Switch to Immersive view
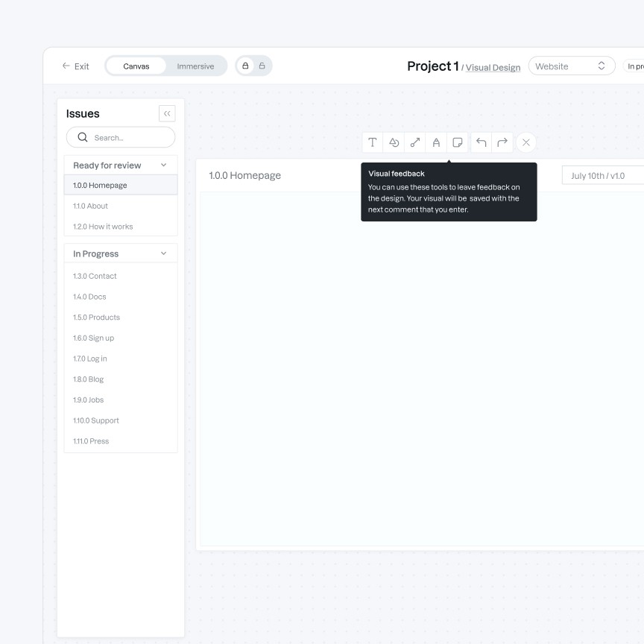The image size is (644, 644). (x=195, y=66)
